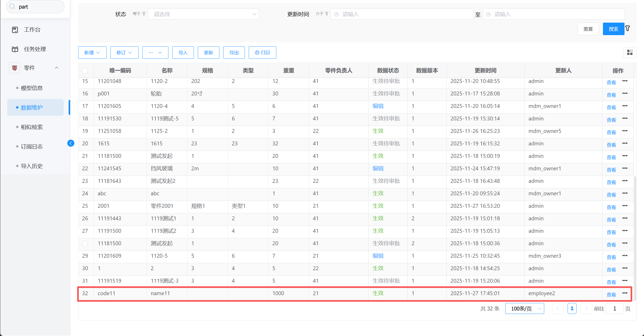
Task: Click 查看 link for row p001
Action: click(x=611, y=95)
